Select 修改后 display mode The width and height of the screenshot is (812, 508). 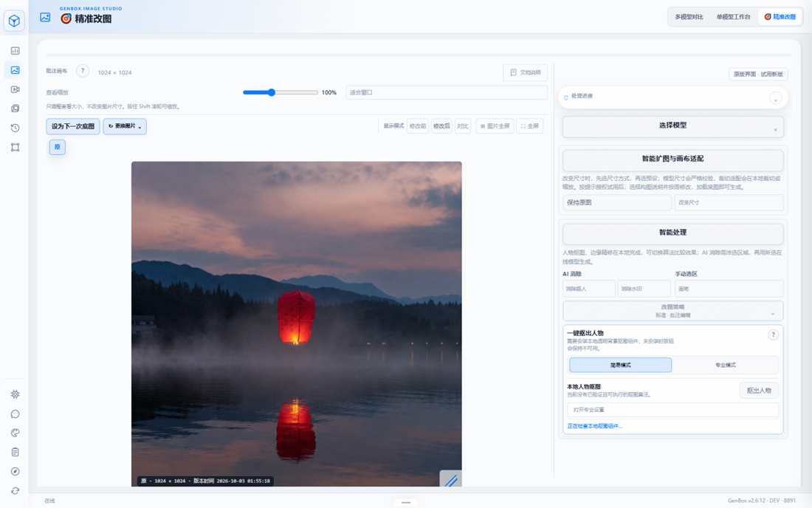pyautogui.click(x=441, y=126)
